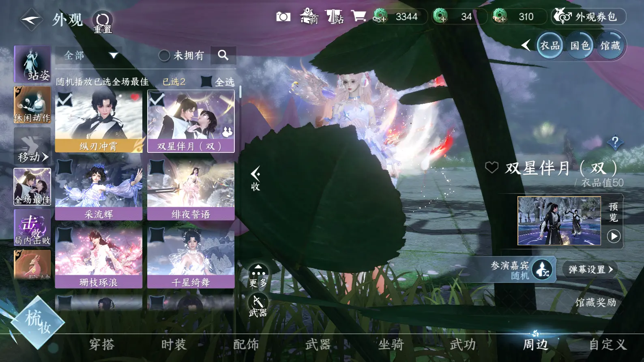Toggle the 未拥有 unowned filter
644x362 pixels.
[181, 55]
